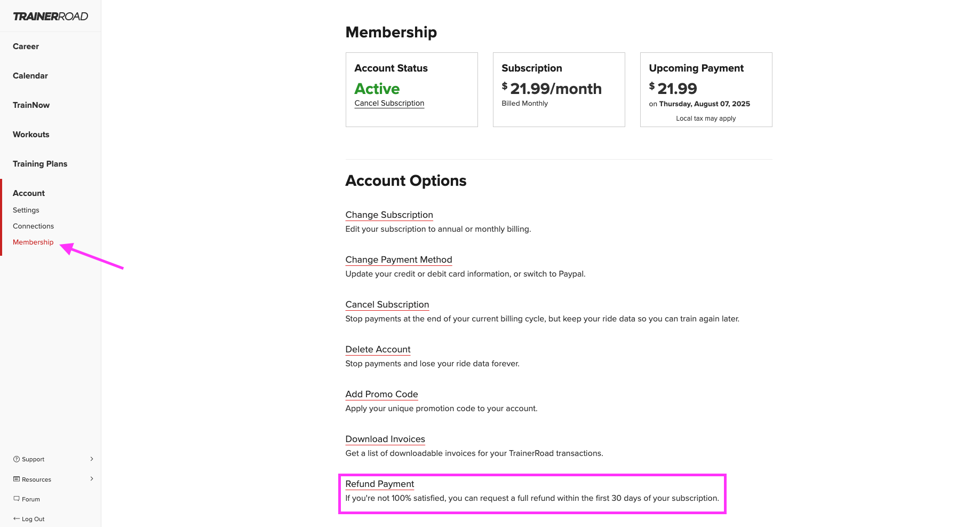Click the Delete Account link
The height and width of the screenshot is (527, 980).
coord(378,349)
